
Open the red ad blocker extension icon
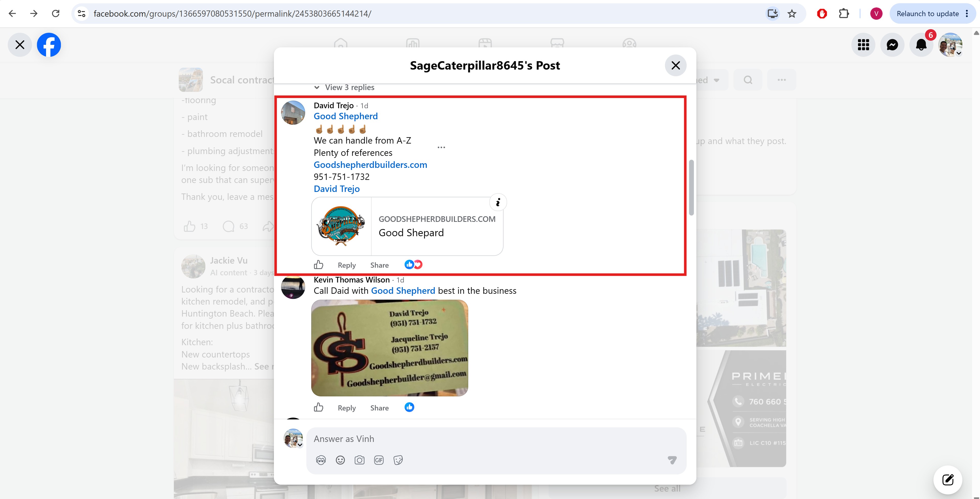[822, 14]
